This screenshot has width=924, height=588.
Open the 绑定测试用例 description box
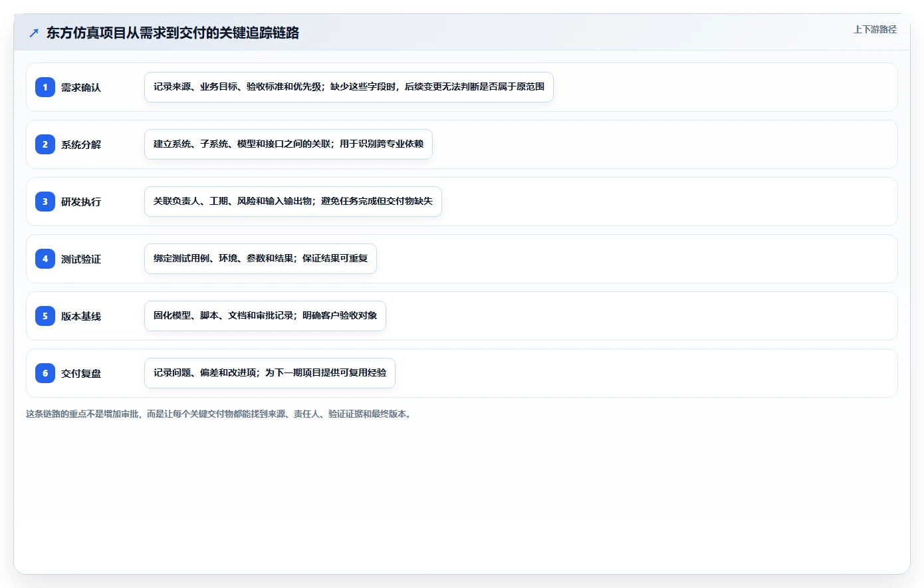tap(261, 259)
